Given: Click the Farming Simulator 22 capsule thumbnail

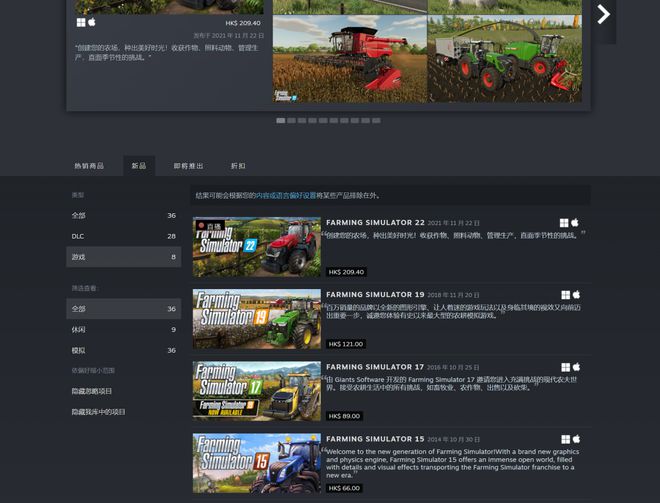Looking at the screenshot, I should [257, 247].
